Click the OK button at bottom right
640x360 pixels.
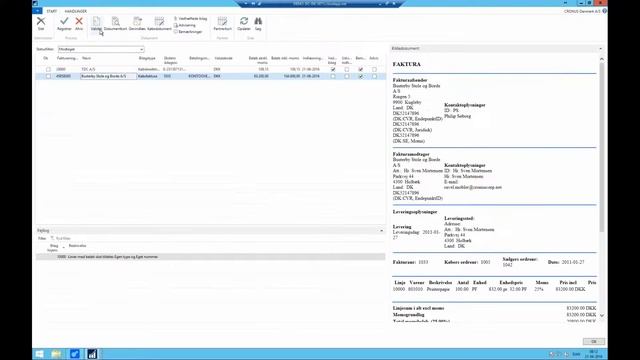(593, 341)
